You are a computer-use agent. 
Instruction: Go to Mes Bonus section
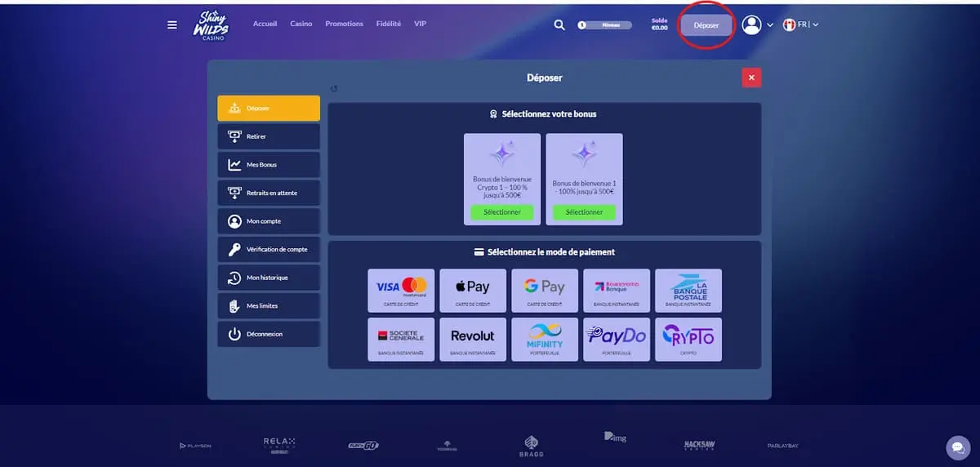click(x=269, y=165)
